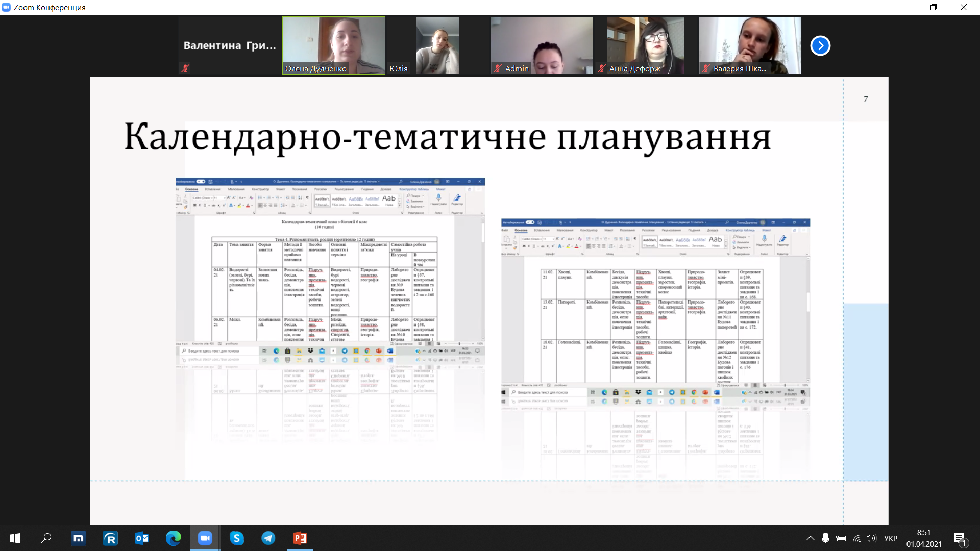
Task: Open Skype from the taskbar
Action: point(236,538)
